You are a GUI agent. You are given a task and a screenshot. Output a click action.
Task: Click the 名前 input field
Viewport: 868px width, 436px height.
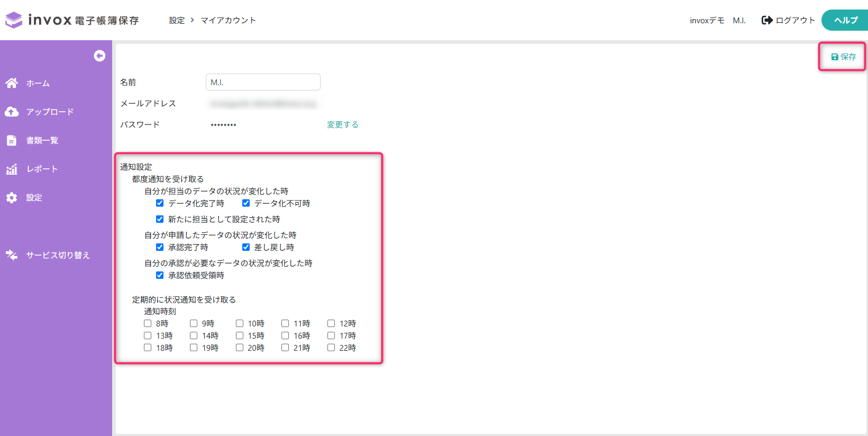[x=263, y=82]
